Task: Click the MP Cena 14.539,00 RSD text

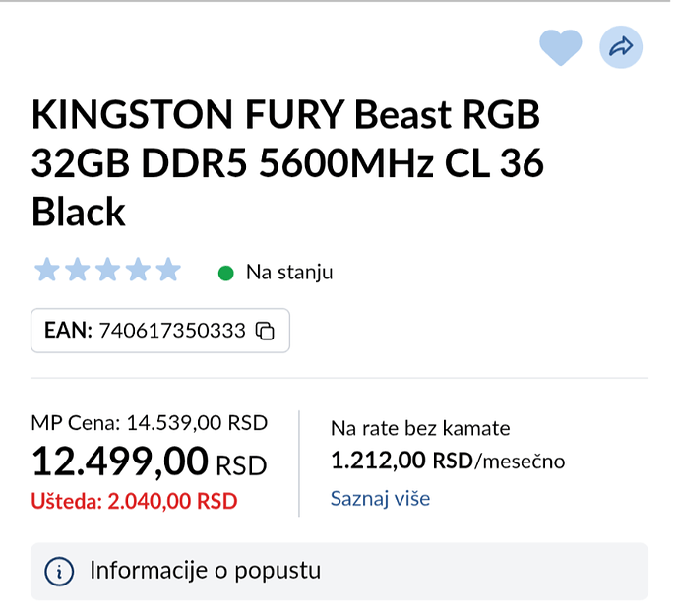Action: coord(150,422)
